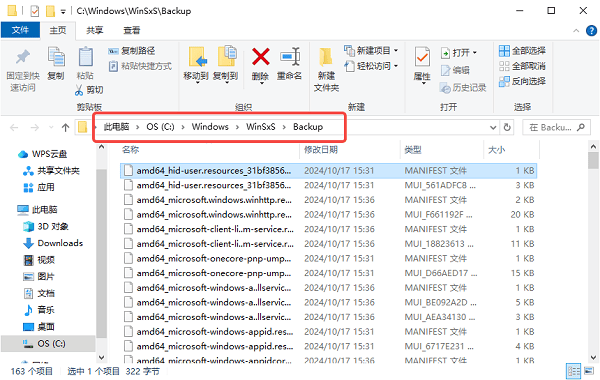Switch to Home (主页) tab
Screen dimensions: 600x380
pyautogui.click(x=58, y=30)
